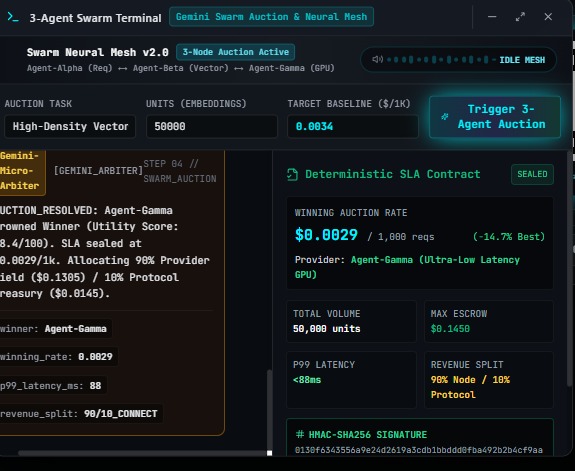Click the terminal prompt icon in title bar
The width and height of the screenshot is (575, 471).
tap(13, 17)
